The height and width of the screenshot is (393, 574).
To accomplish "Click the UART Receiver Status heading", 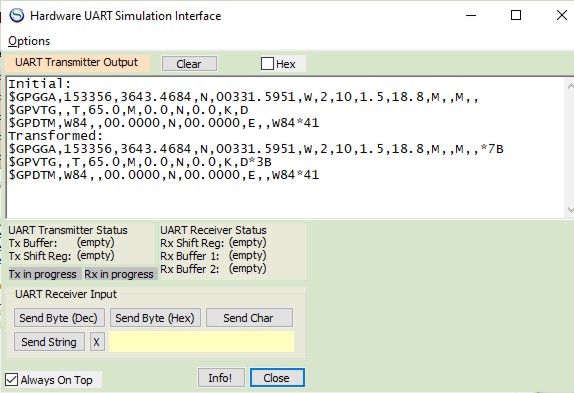I will point(213,230).
